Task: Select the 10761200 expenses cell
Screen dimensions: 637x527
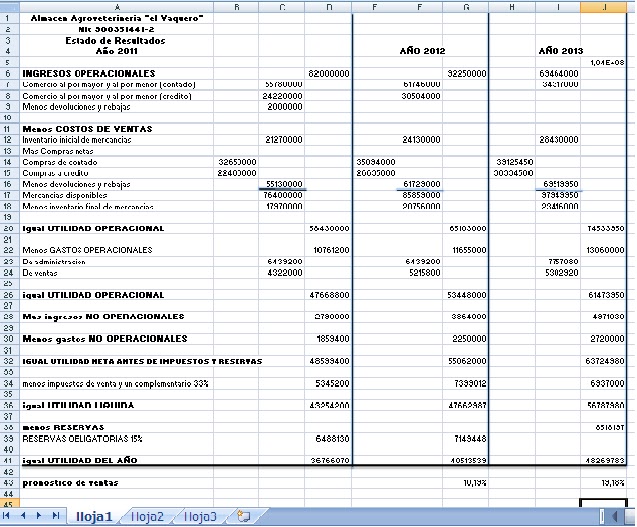Action: 329,250
